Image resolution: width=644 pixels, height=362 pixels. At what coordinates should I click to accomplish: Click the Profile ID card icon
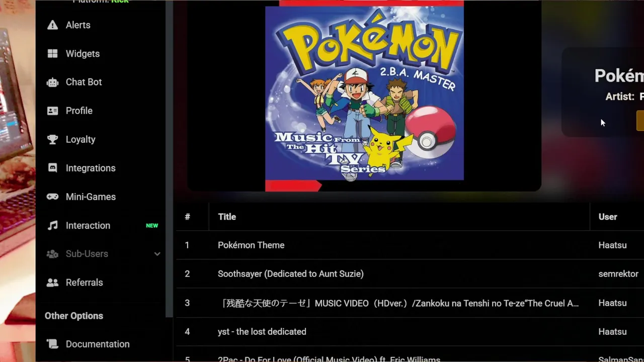[52, 111]
